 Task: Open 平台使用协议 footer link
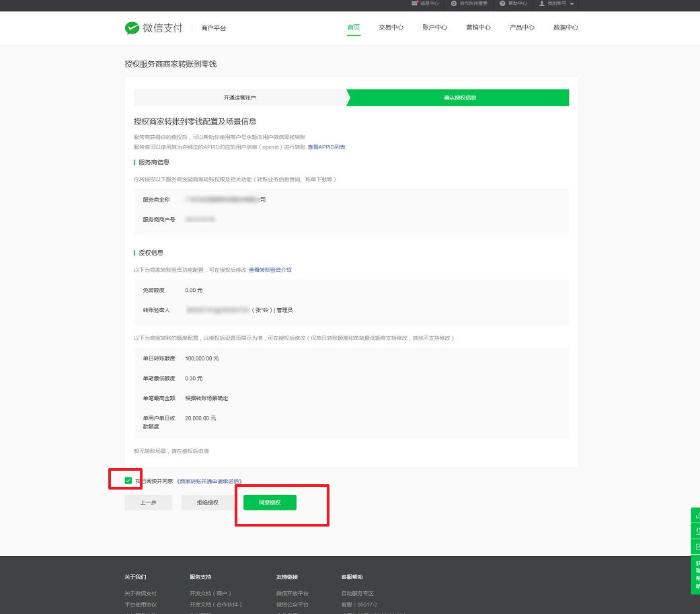pos(141,604)
